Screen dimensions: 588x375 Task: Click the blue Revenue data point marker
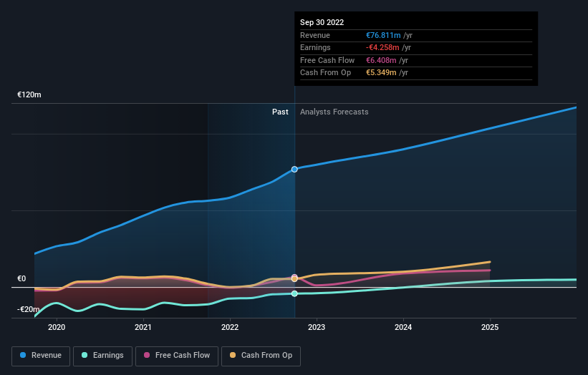[x=295, y=170]
